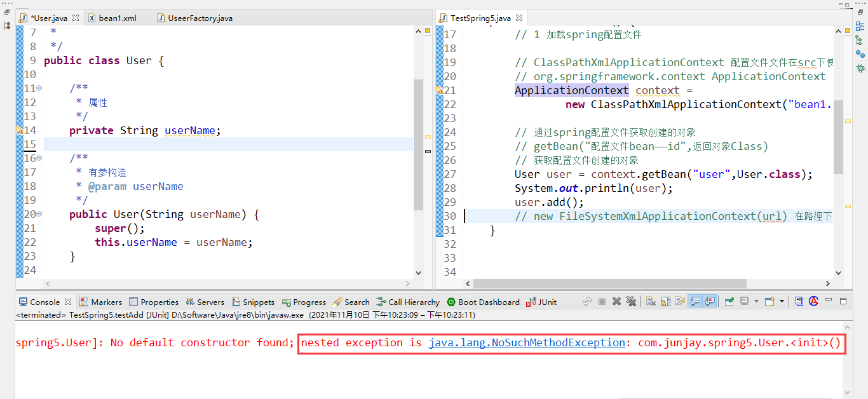The height and width of the screenshot is (399, 868).
Task: Click on the 'user.add();' code line
Action: [549, 203]
